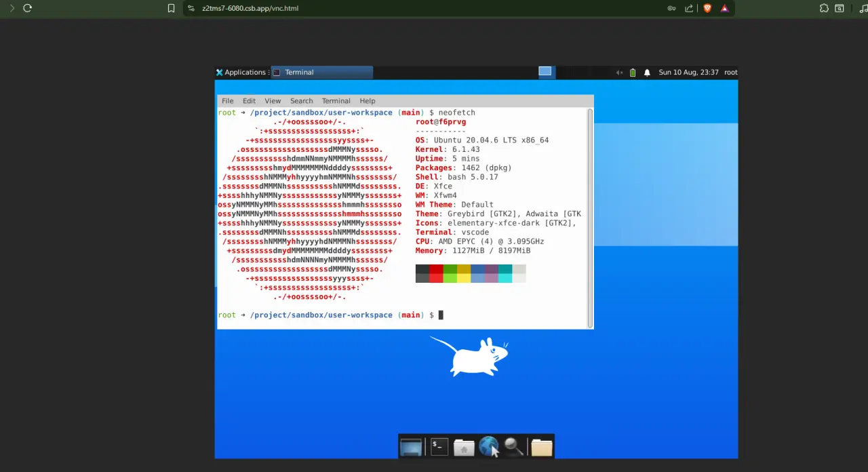
Task: Click the 'Uptime: 5 mins' line
Action: pos(448,159)
